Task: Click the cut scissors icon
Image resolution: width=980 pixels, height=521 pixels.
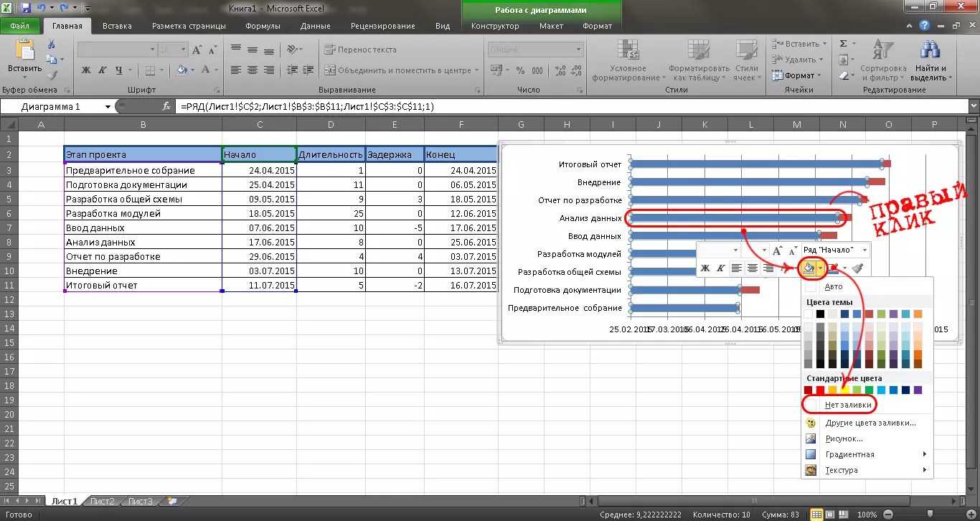Action: tap(52, 44)
